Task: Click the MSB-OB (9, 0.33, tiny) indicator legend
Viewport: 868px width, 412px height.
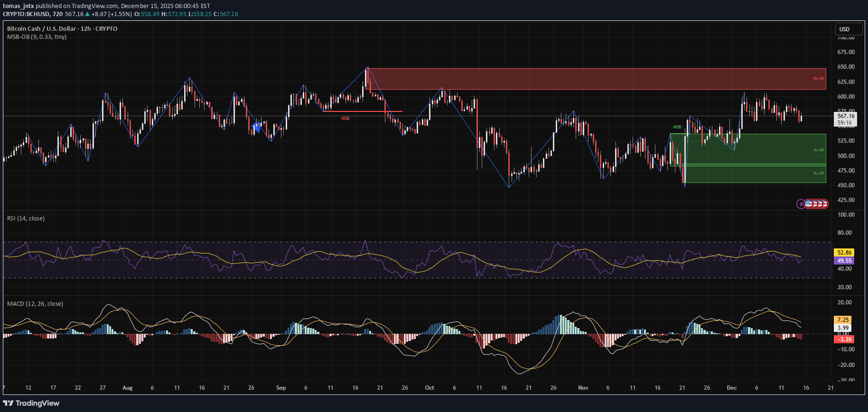Action: tap(37, 37)
